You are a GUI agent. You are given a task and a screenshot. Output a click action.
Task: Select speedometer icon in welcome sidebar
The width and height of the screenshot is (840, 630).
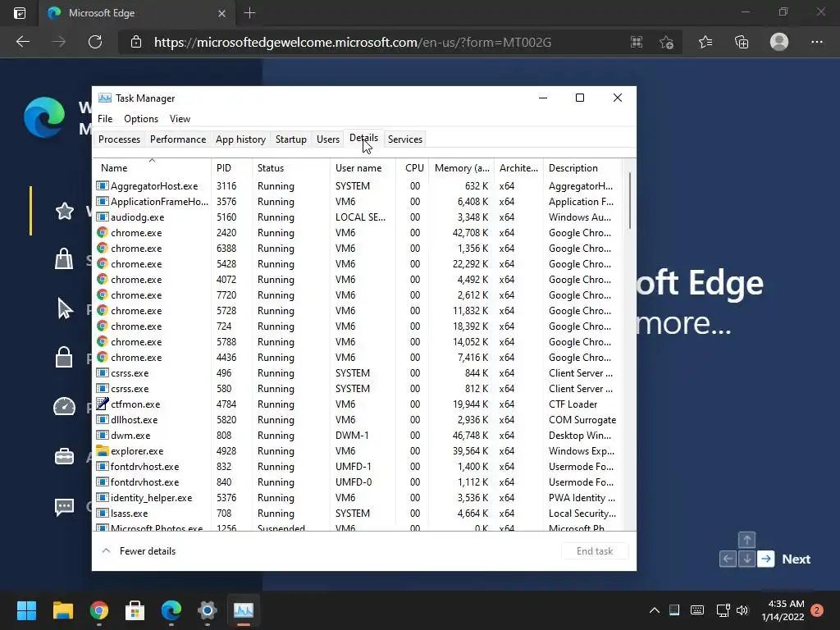[64, 407]
